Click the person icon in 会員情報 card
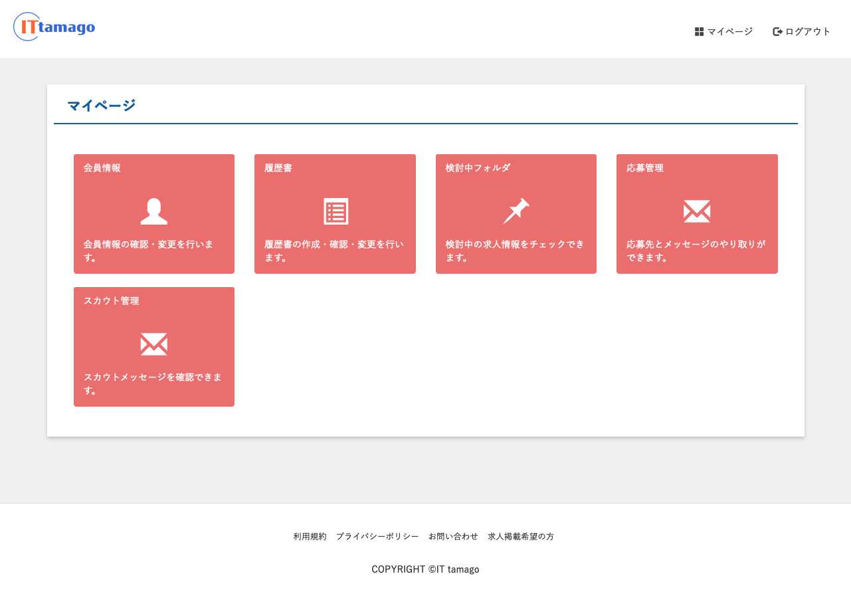The image size is (851, 616). (x=154, y=211)
